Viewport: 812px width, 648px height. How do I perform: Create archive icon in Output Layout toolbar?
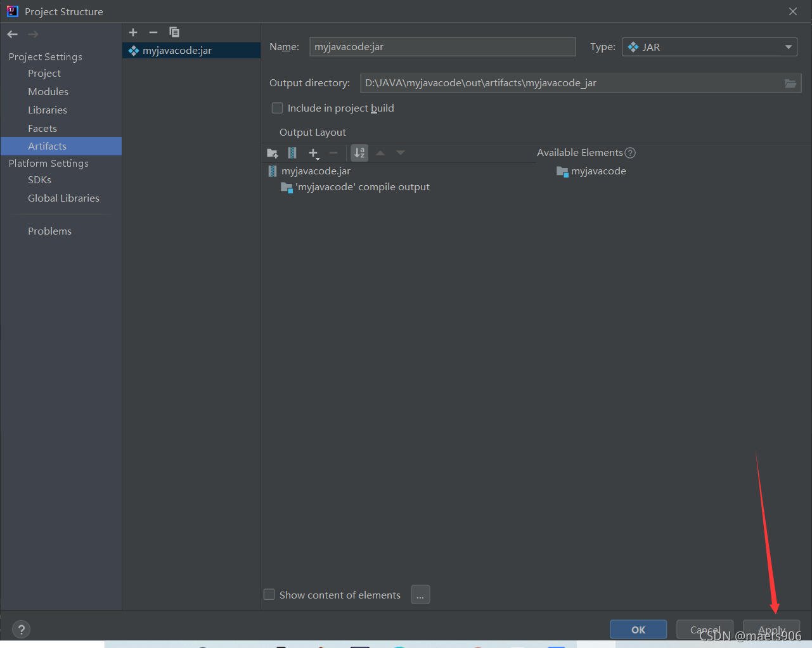click(292, 153)
